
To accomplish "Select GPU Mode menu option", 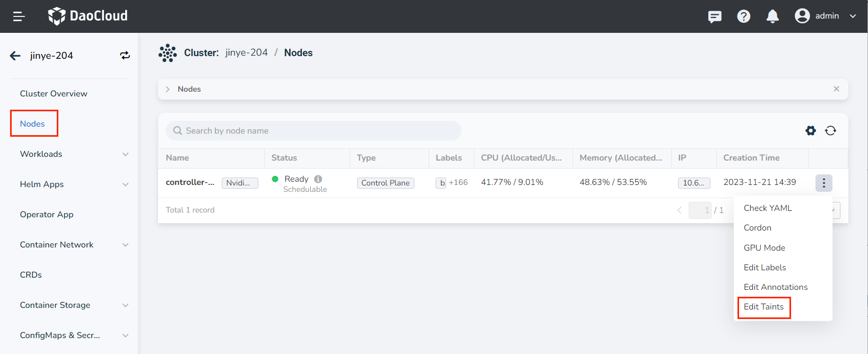I will (x=764, y=248).
